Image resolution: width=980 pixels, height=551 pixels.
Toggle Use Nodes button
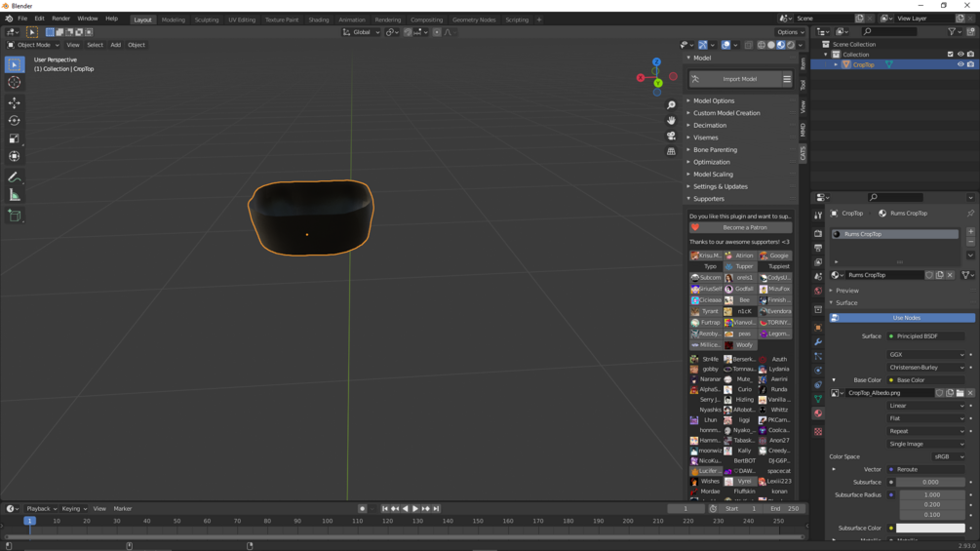click(902, 318)
